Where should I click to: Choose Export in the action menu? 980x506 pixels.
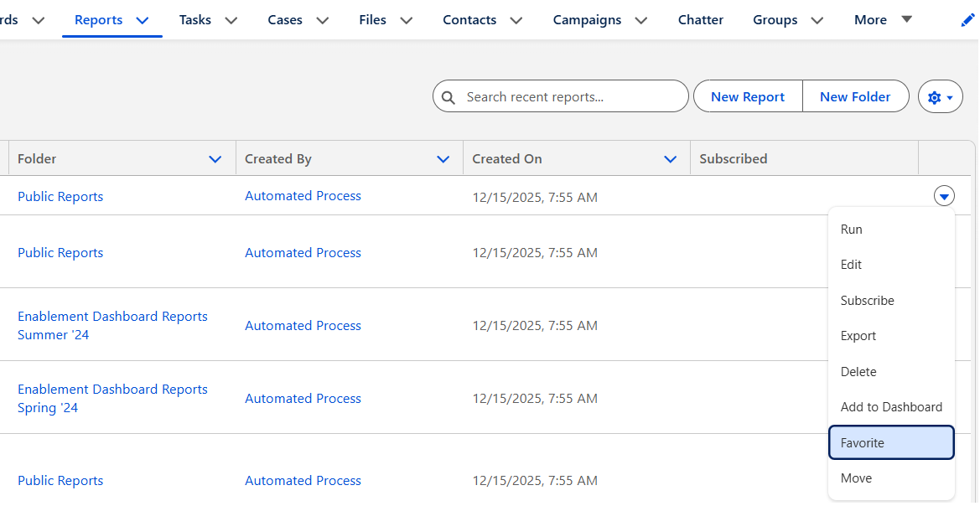click(x=858, y=336)
